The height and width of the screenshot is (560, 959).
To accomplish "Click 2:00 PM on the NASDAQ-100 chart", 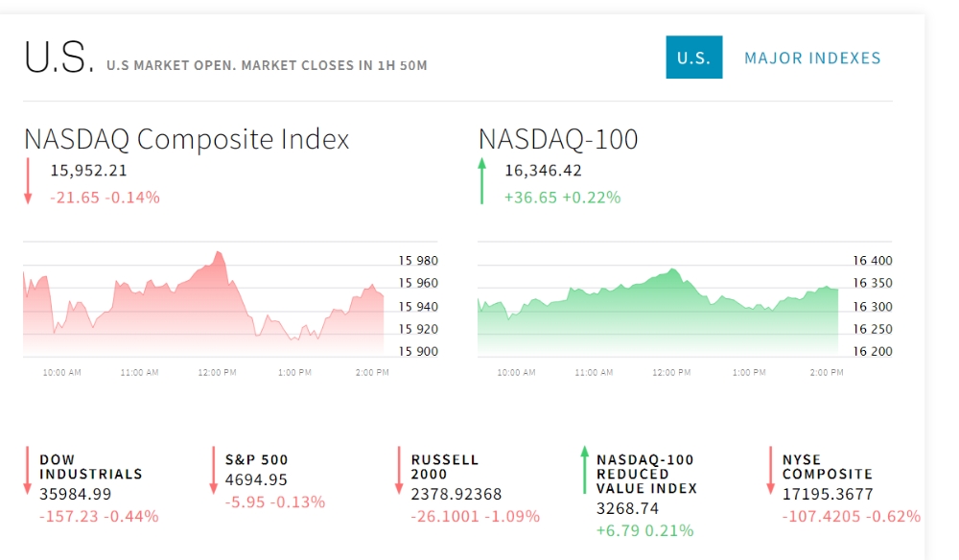I will click(x=827, y=372).
